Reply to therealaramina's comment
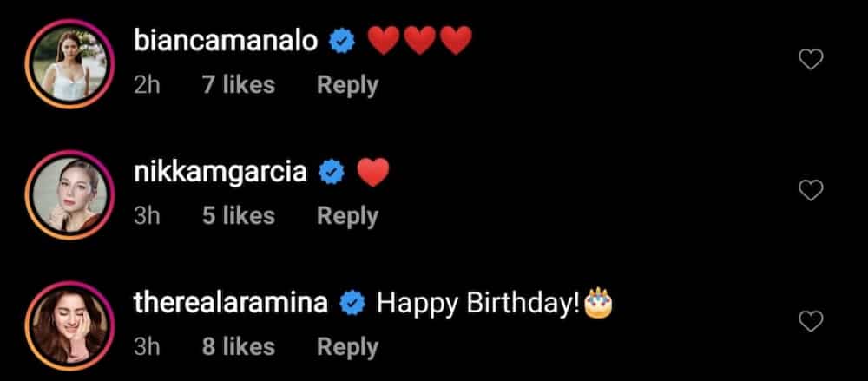Screen dimensions: 868x381 pyautogui.click(x=348, y=347)
